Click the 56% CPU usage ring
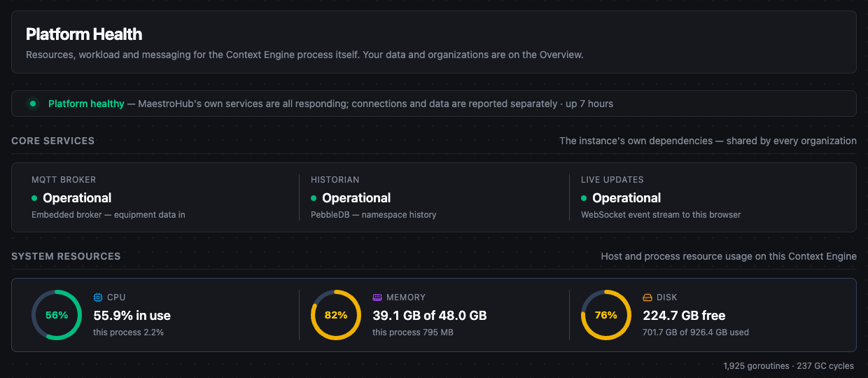The width and height of the screenshot is (868, 378). point(57,315)
